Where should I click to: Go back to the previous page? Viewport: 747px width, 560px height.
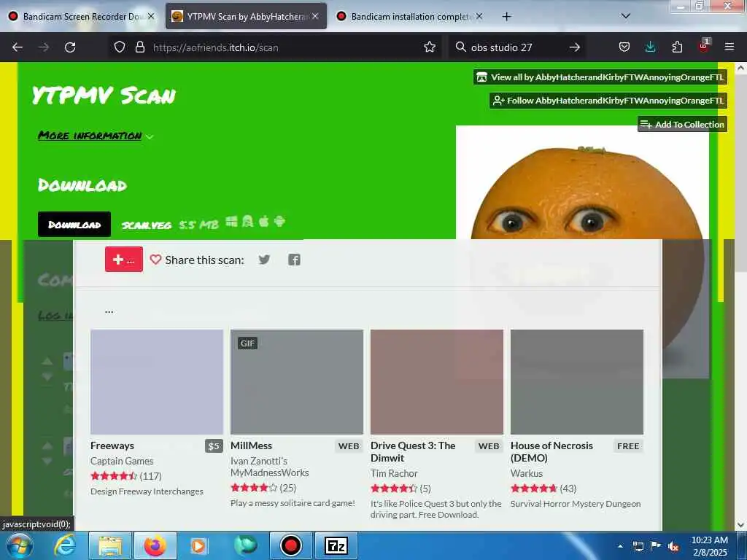(x=18, y=47)
